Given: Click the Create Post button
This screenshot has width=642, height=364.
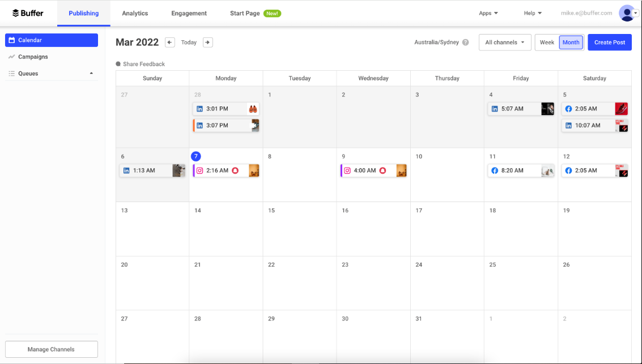Looking at the screenshot, I should pos(610,42).
